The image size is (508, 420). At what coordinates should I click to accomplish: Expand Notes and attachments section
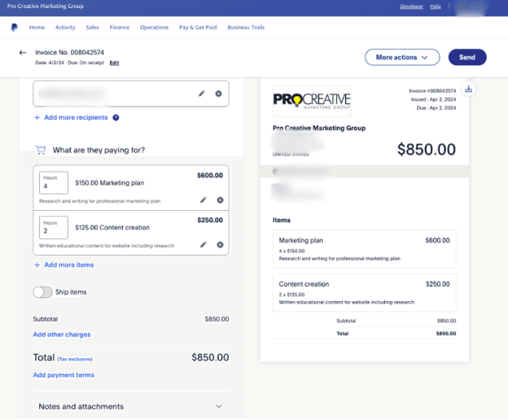click(219, 406)
